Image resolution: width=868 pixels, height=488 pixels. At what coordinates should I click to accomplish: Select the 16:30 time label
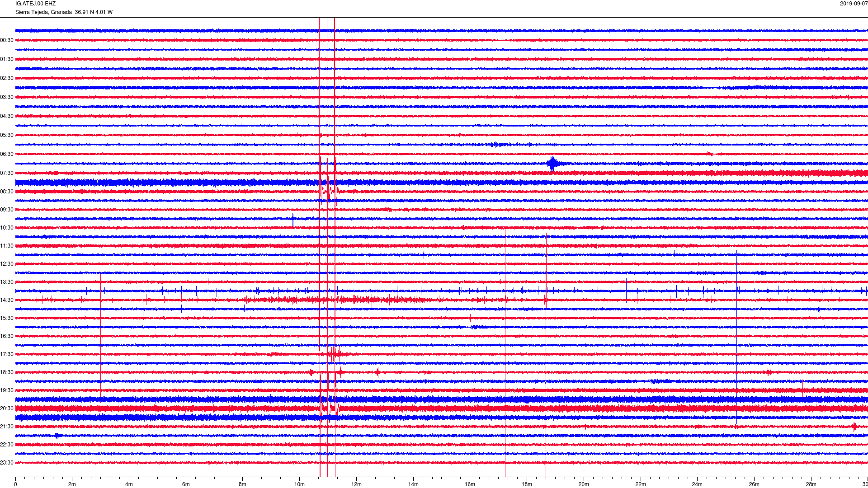(x=7, y=336)
